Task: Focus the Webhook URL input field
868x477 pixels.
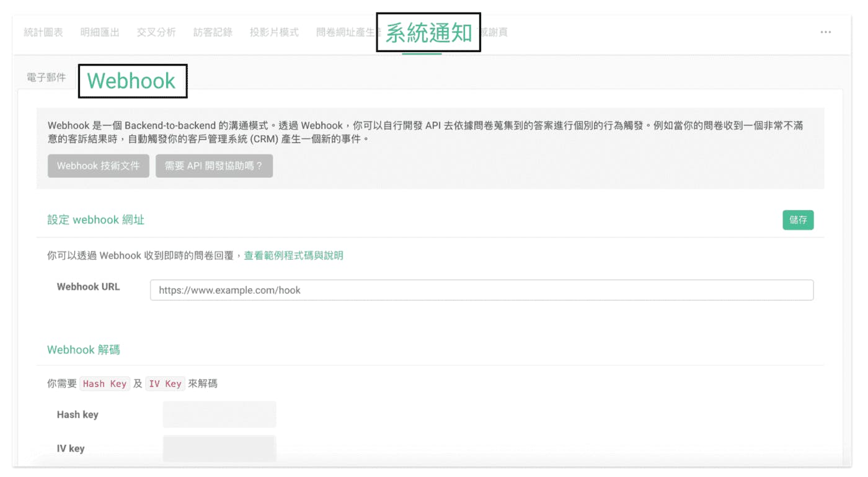Action: click(481, 290)
